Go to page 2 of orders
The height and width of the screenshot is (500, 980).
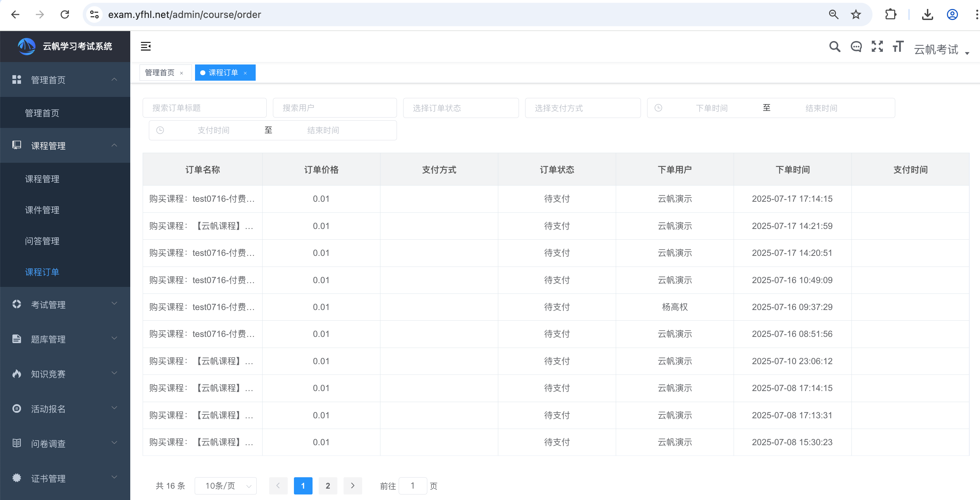[328, 486]
